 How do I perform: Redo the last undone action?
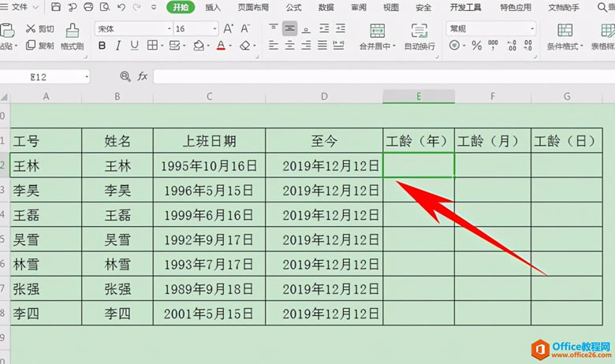click(x=137, y=7)
